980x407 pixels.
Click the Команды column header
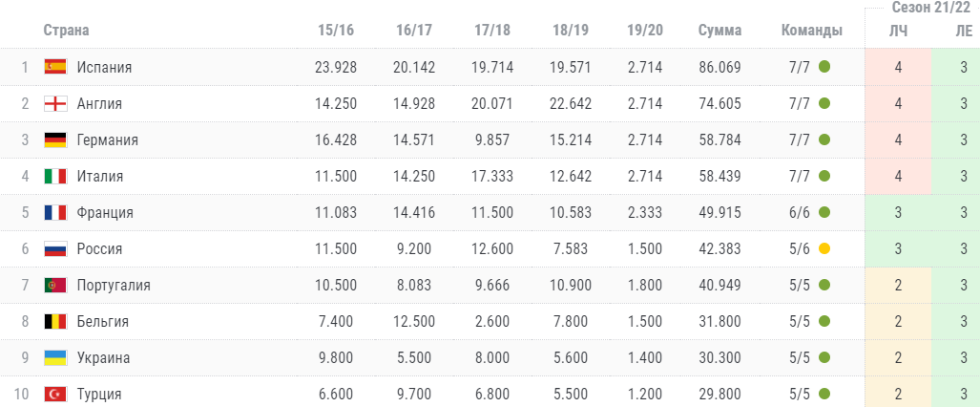click(811, 31)
